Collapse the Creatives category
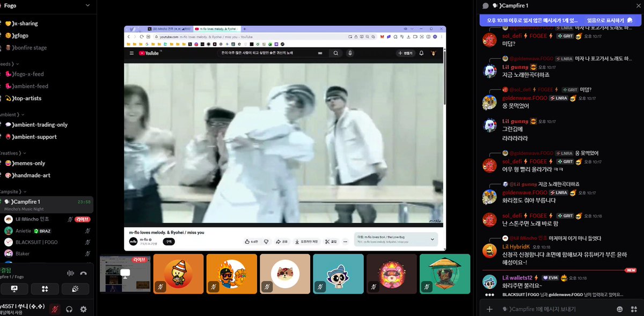The image size is (644, 316). point(14,153)
